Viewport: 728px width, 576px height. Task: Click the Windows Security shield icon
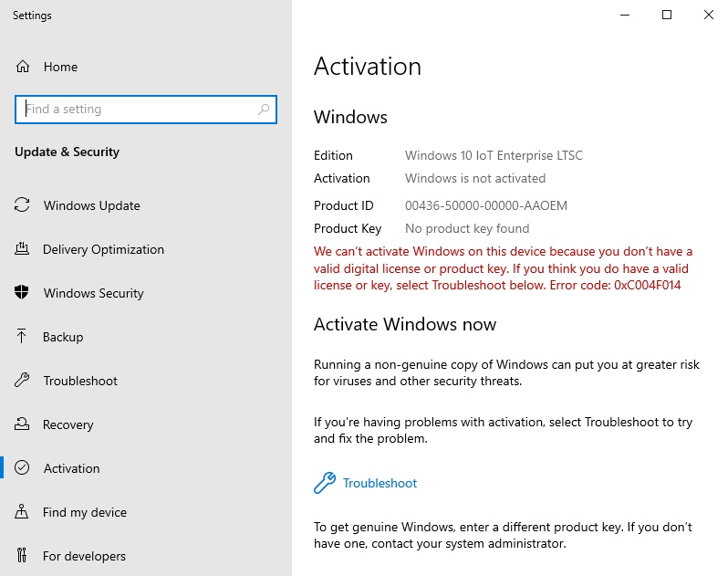23,293
